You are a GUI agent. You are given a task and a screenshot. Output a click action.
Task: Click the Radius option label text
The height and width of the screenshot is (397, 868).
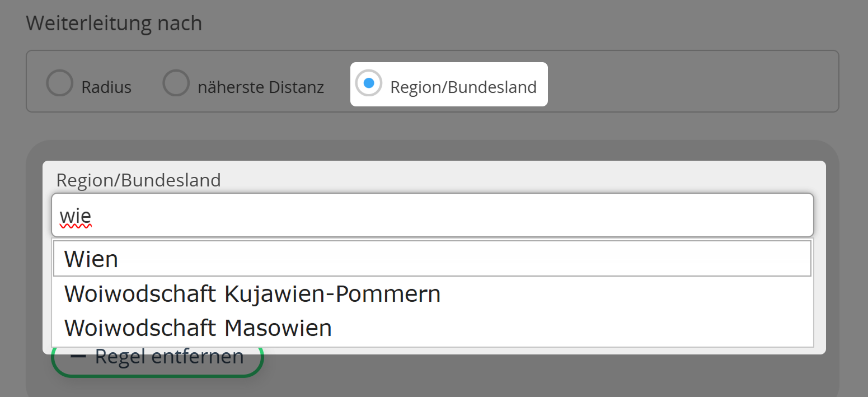coord(106,86)
